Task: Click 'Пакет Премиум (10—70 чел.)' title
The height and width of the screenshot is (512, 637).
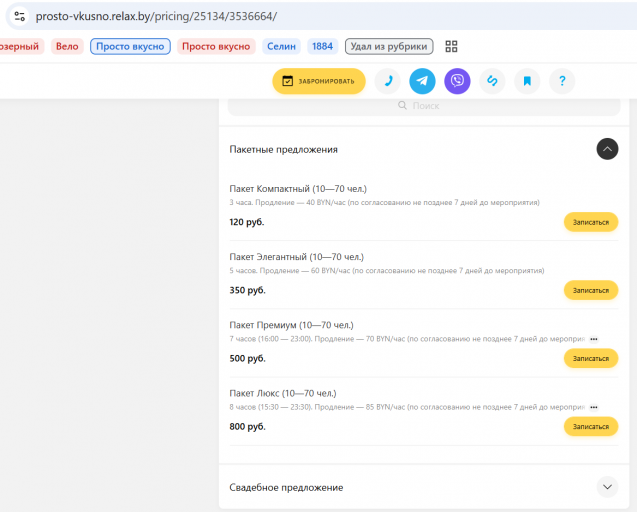Action: pyautogui.click(x=292, y=325)
